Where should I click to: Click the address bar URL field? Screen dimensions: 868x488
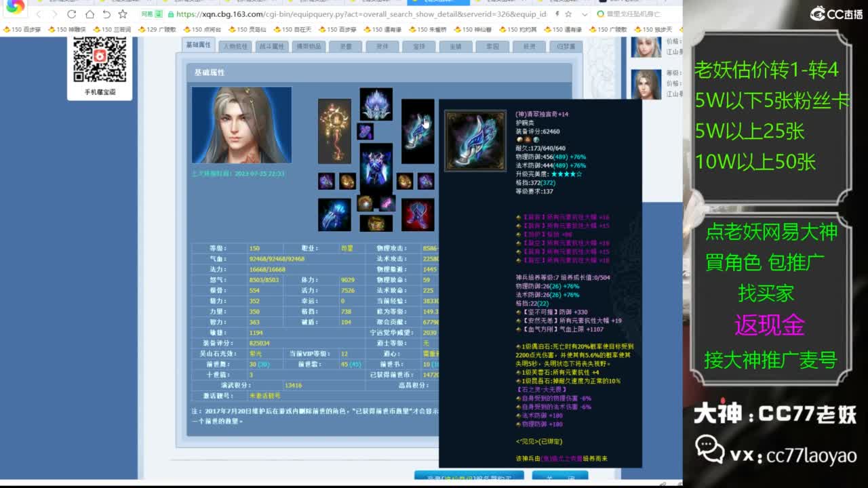coord(361,14)
